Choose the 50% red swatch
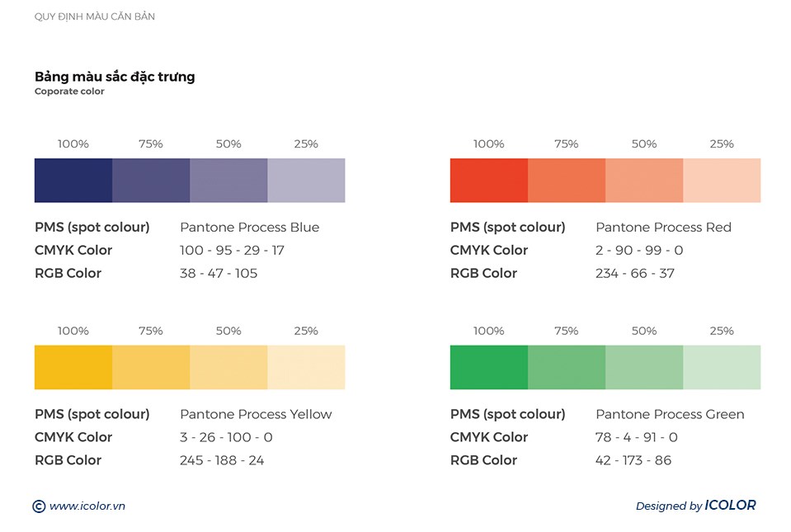The image size is (791, 532). (x=644, y=180)
